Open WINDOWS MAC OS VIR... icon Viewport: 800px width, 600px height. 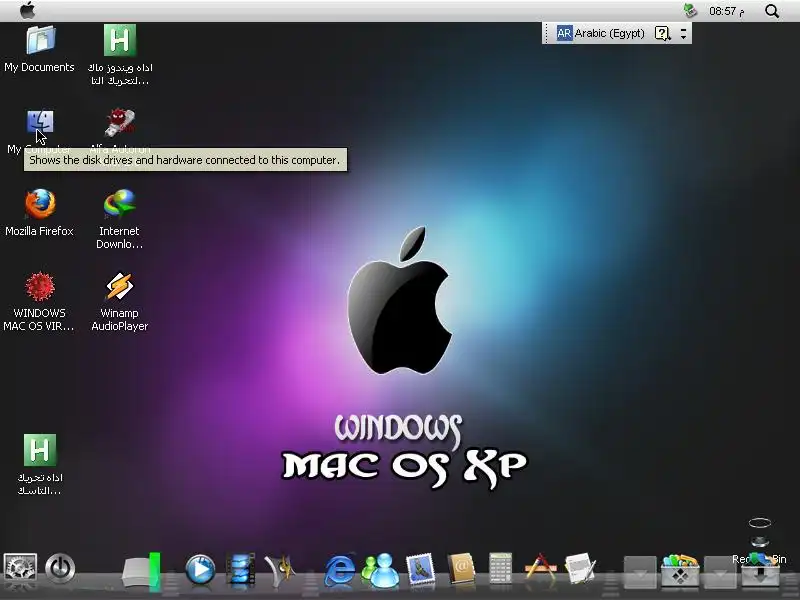(40, 286)
